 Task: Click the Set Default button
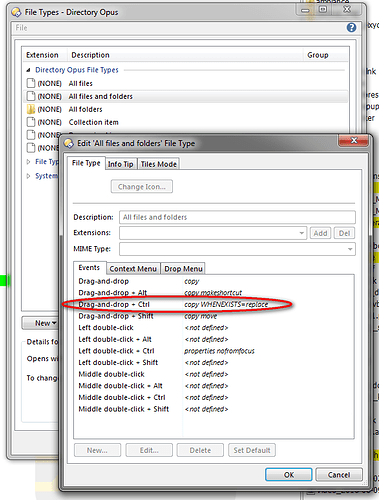(x=252, y=450)
